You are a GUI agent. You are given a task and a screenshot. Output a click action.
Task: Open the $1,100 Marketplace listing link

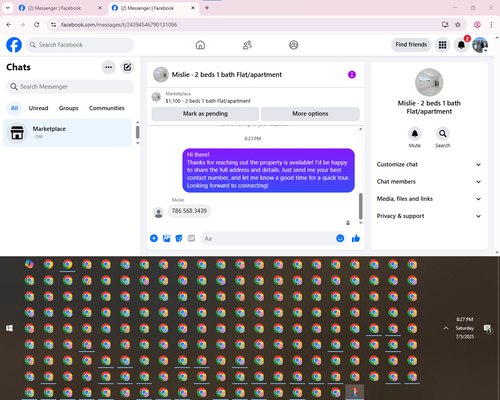click(x=208, y=101)
